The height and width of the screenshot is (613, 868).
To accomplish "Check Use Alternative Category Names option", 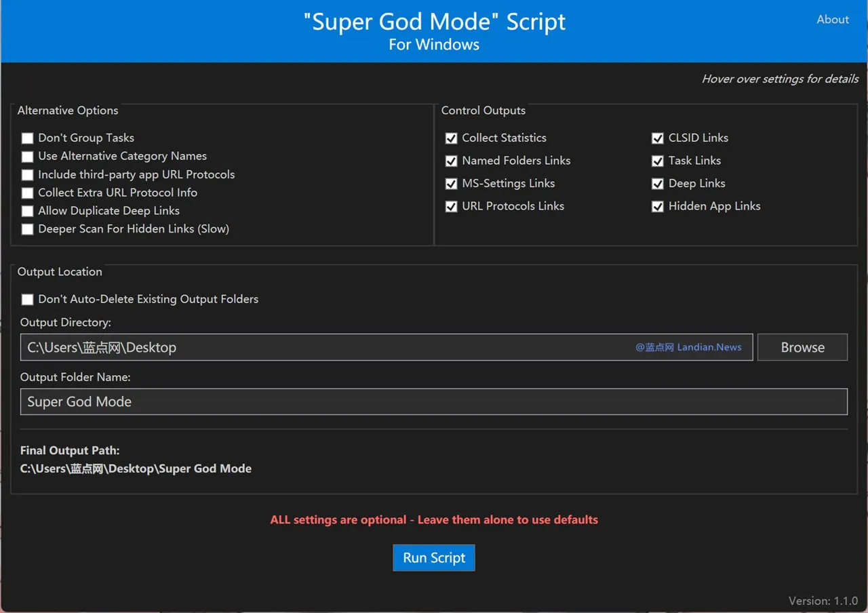I will [27, 157].
